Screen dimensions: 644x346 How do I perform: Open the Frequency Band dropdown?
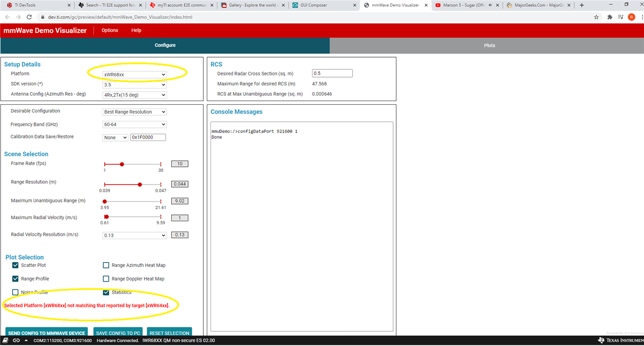(135, 124)
